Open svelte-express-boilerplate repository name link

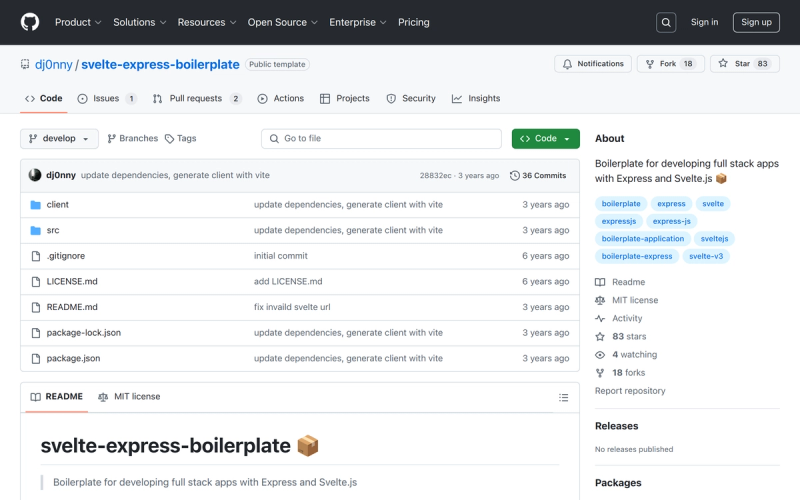160,65
